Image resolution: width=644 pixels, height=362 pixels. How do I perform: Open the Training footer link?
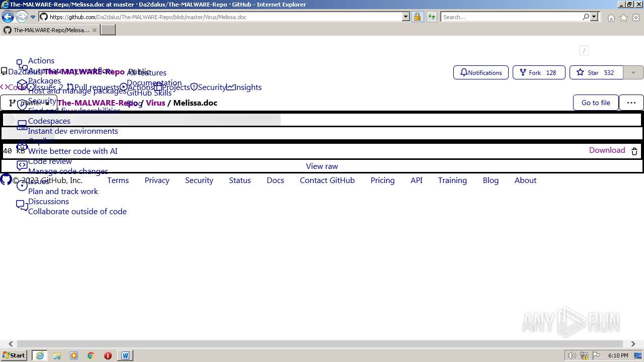[x=452, y=180]
